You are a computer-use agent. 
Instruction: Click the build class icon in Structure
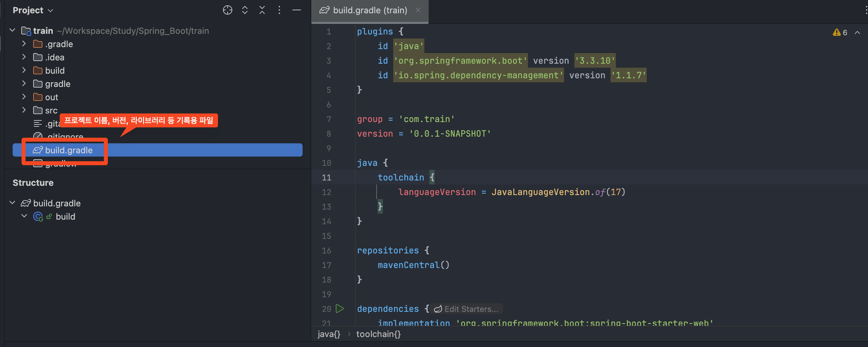(x=38, y=216)
